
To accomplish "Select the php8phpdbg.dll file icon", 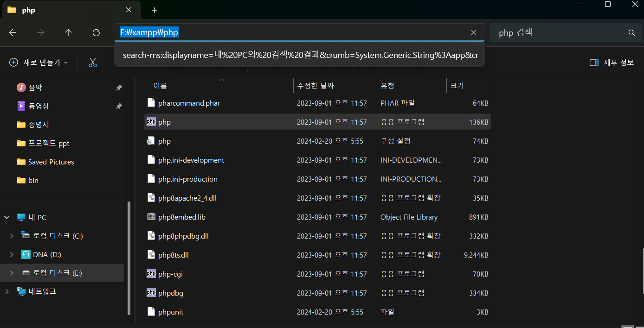I will tap(151, 235).
